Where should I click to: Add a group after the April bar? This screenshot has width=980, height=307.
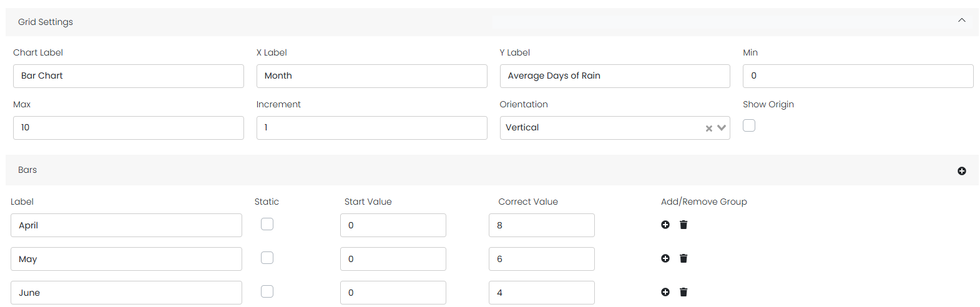coord(665,225)
